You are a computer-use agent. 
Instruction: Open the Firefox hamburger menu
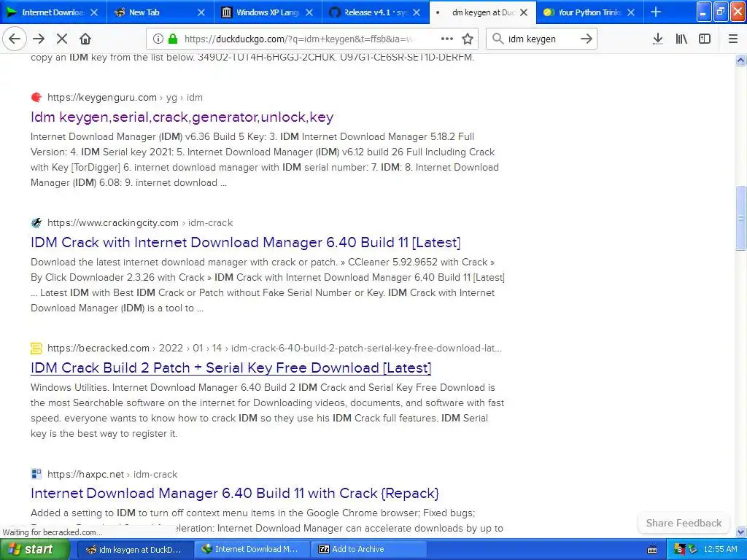click(x=733, y=39)
